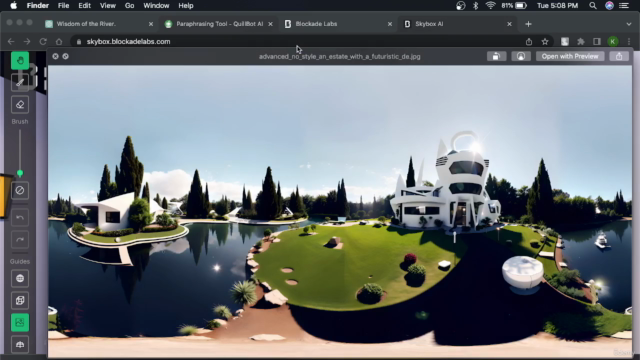Select the brush draw tool
640x360 pixels.
click(x=20, y=82)
